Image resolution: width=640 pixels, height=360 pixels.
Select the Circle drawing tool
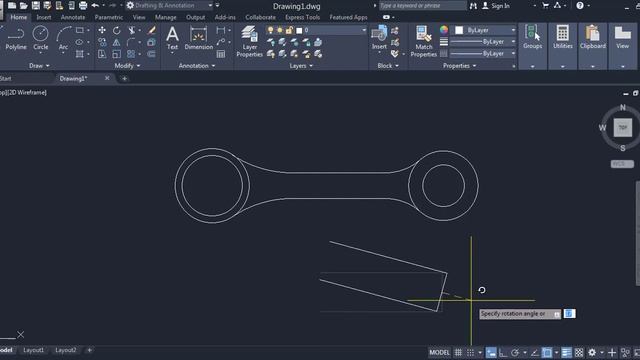pyautogui.click(x=40, y=38)
